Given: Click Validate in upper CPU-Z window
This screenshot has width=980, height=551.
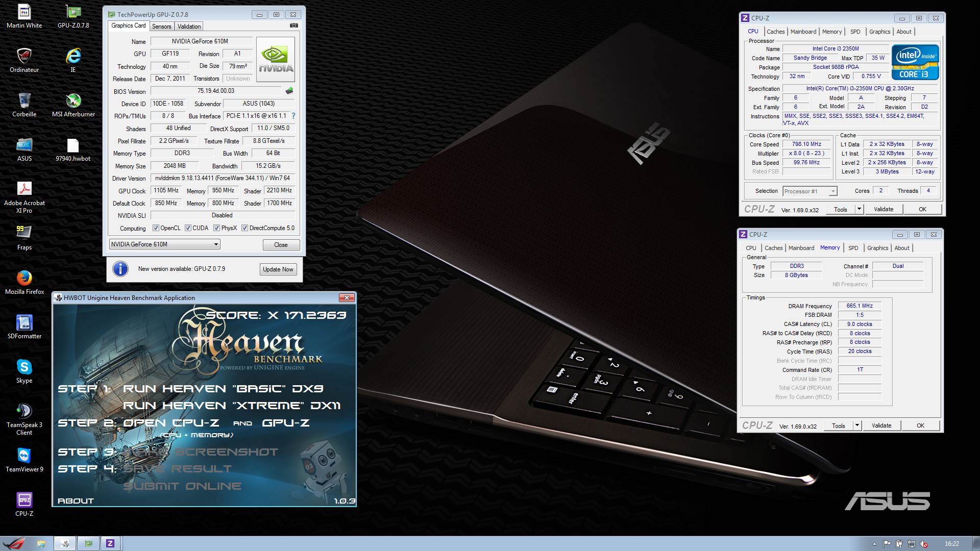Looking at the screenshot, I should pos(884,209).
